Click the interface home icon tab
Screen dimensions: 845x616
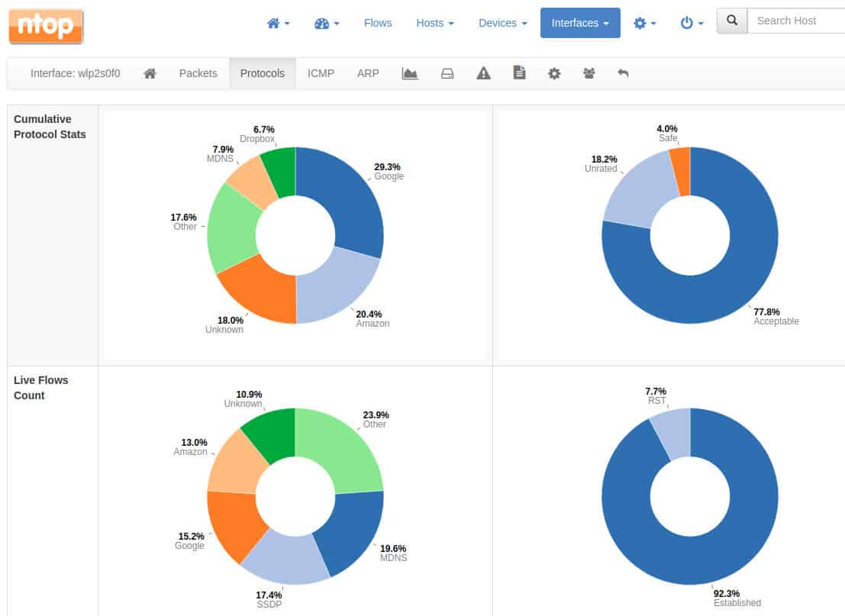150,73
